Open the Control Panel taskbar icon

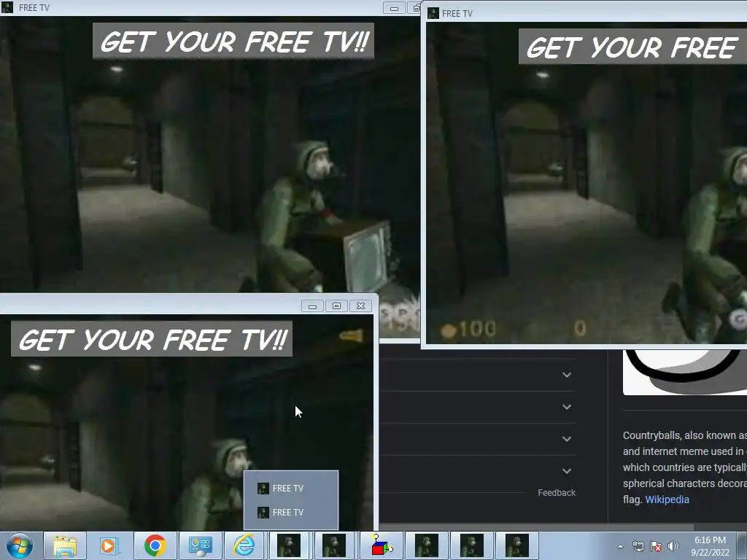[x=200, y=545]
